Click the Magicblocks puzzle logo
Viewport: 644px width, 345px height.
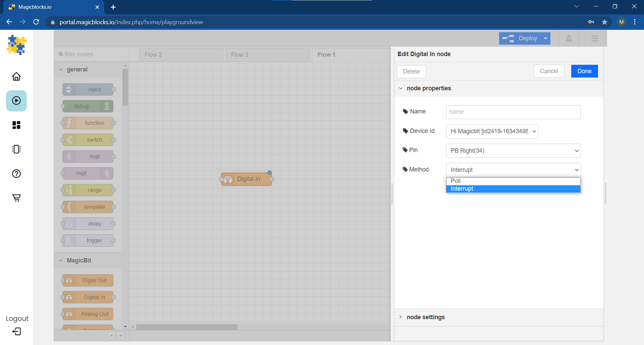[16, 45]
